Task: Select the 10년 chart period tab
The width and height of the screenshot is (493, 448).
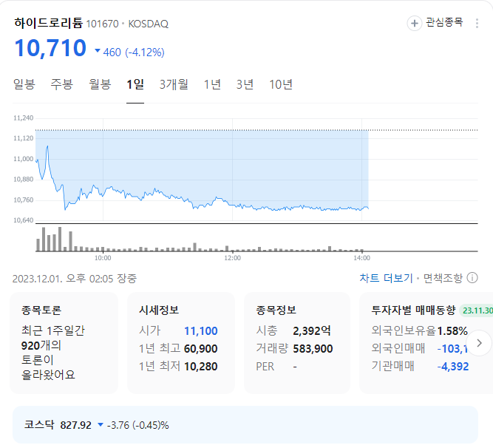Action: tap(281, 84)
